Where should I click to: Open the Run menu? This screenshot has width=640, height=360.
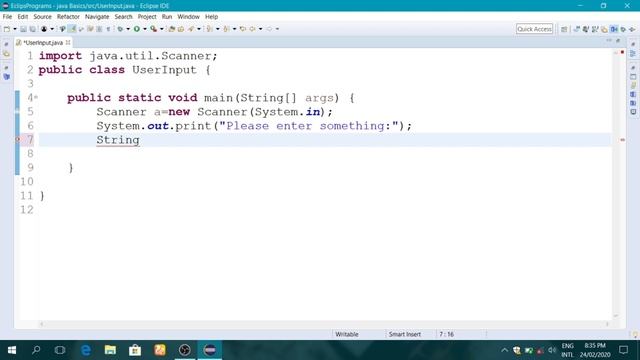167,17
